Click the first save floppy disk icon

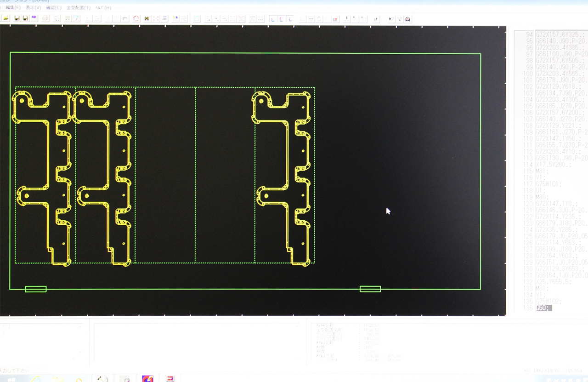17,19
